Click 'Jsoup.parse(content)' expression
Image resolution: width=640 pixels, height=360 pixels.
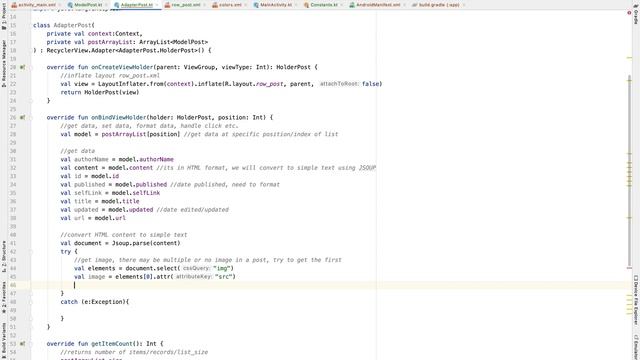[146, 243]
